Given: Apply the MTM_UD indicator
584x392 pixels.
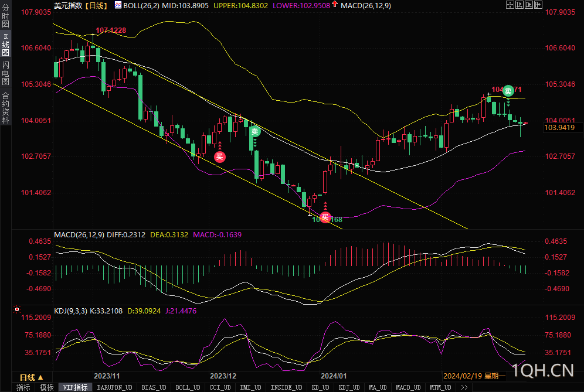Looking at the screenshot, I should pyautogui.click(x=440, y=387).
